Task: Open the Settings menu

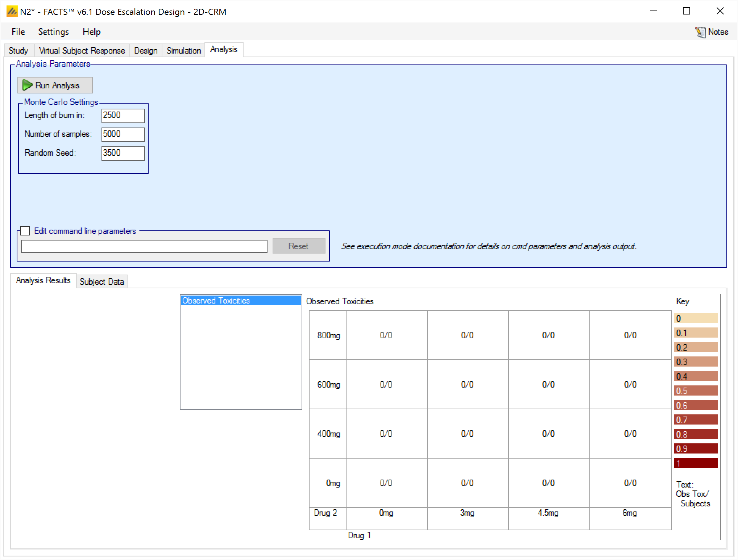Action: coord(53,32)
